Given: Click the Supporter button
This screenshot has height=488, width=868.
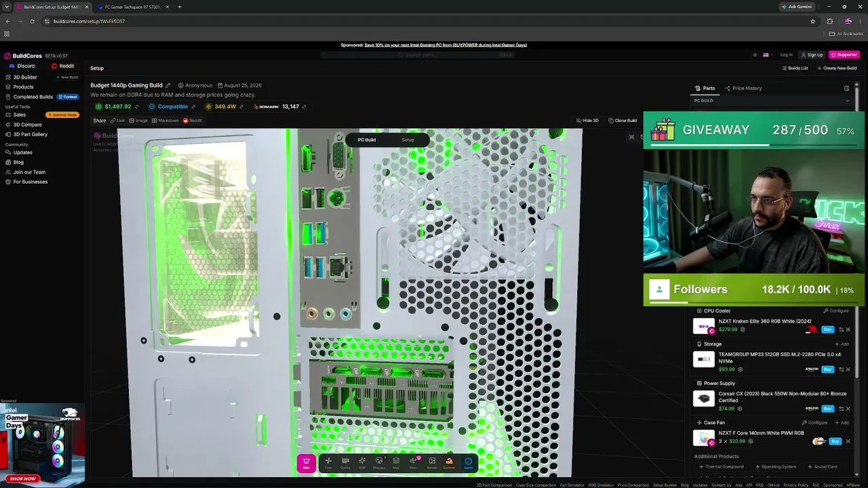Looking at the screenshot, I should point(844,55).
